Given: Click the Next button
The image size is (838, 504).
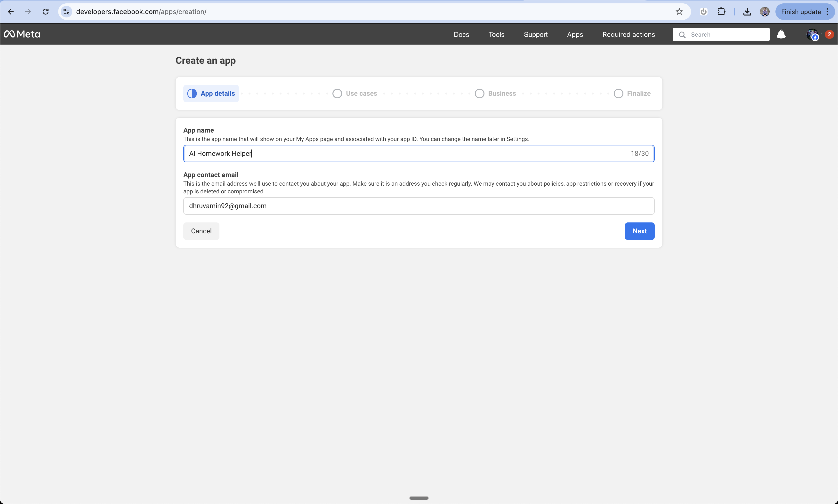Looking at the screenshot, I should (x=639, y=231).
